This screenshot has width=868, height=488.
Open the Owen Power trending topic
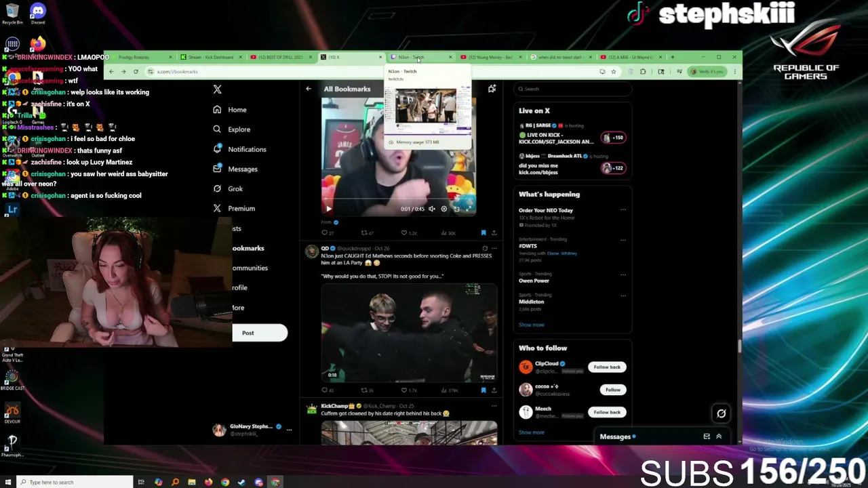point(534,281)
